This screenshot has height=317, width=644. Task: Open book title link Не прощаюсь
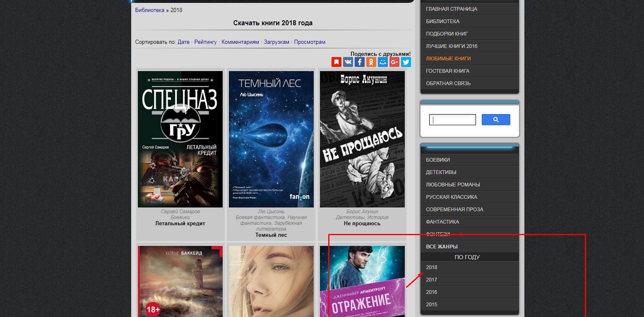[x=362, y=224]
